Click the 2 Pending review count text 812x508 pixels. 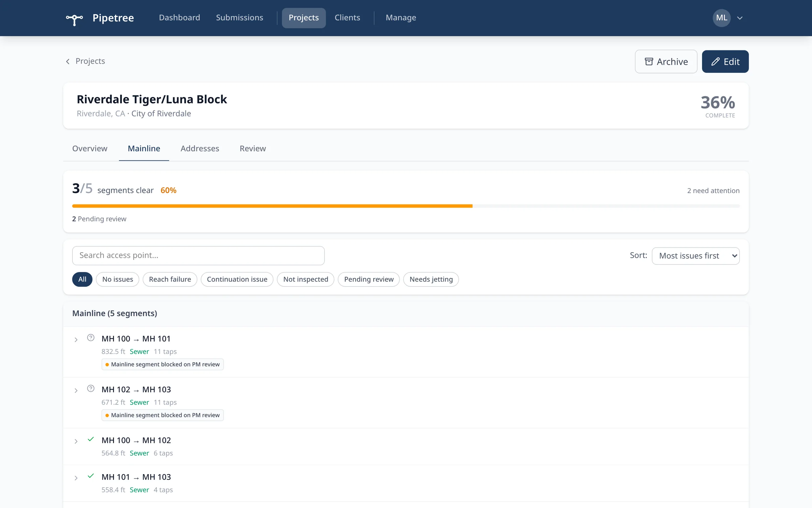click(x=99, y=219)
